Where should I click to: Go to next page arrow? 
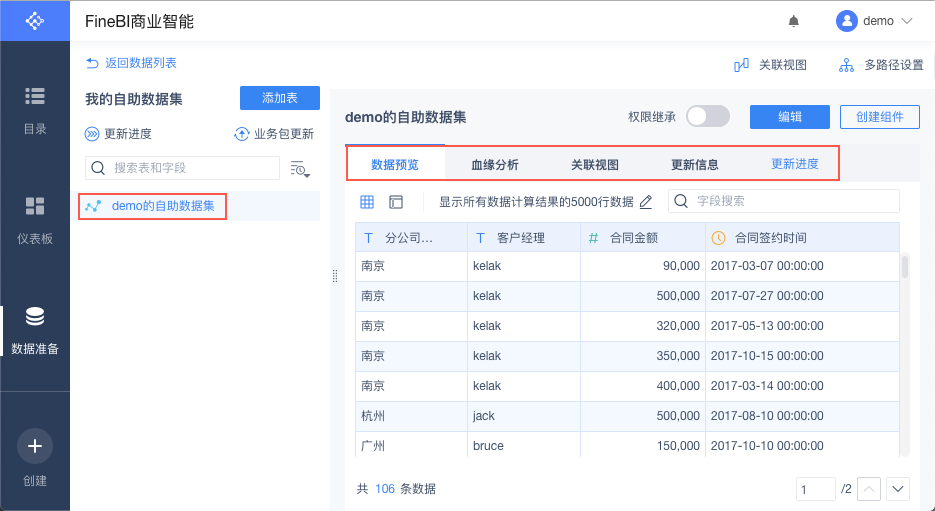pos(898,489)
